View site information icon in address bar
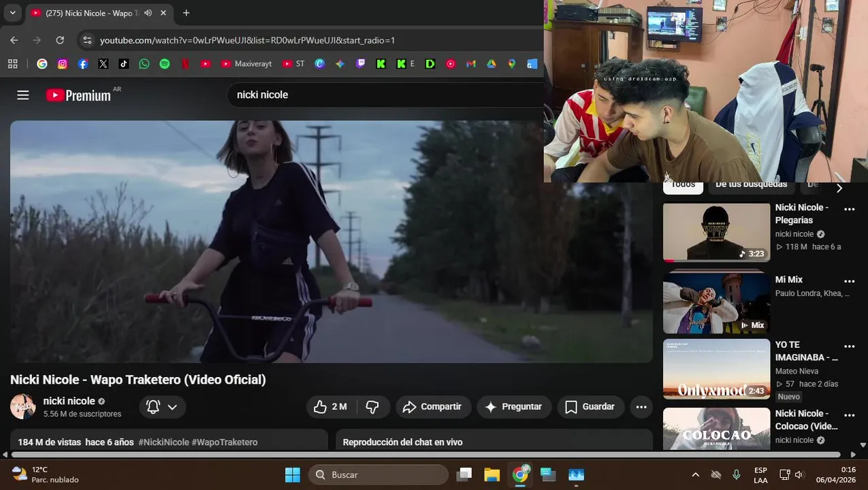868x490 pixels. coord(87,40)
